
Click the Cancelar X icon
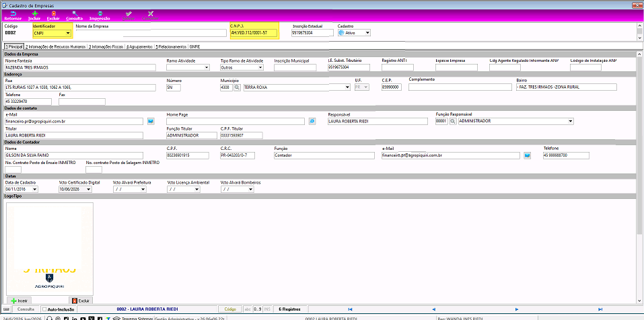[x=150, y=13]
